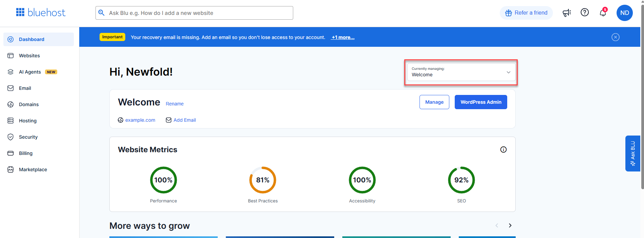Open Billing from the sidebar

pos(39,153)
